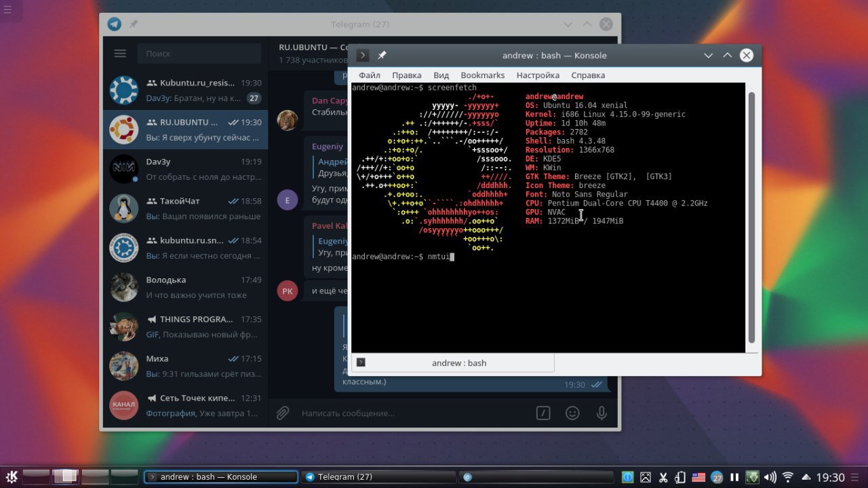
Task: Open the Справка menu in Konsole
Action: click(588, 75)
